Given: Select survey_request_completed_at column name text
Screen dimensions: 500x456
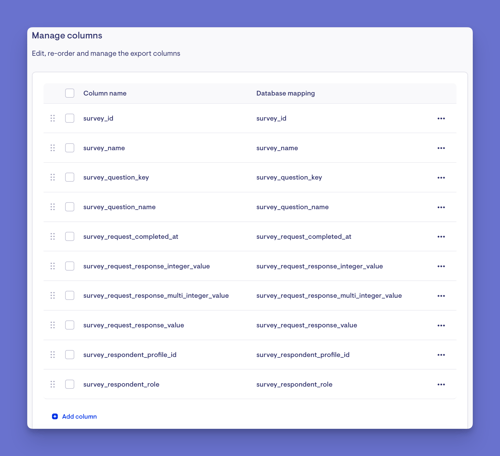Looking at the screenshot, I should point(131,237).
